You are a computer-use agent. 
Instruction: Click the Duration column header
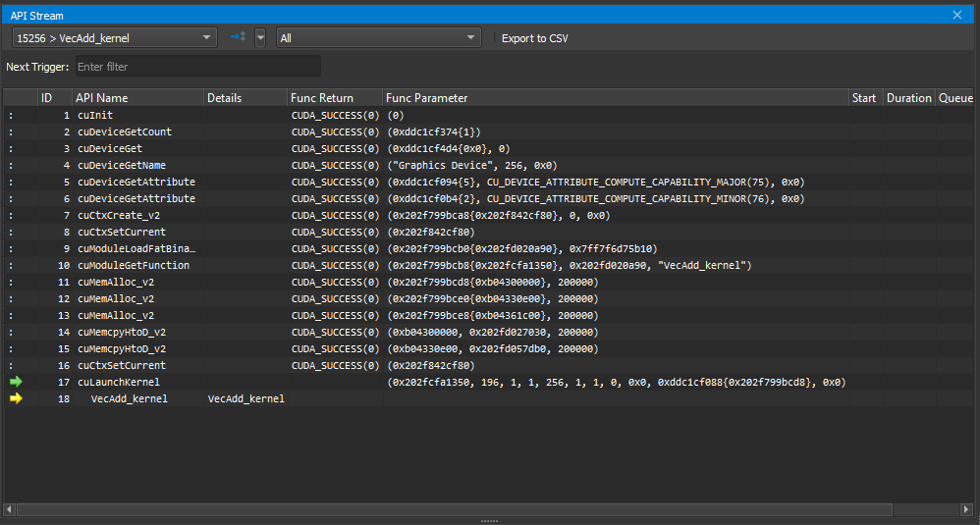click(x=908, y=98)
